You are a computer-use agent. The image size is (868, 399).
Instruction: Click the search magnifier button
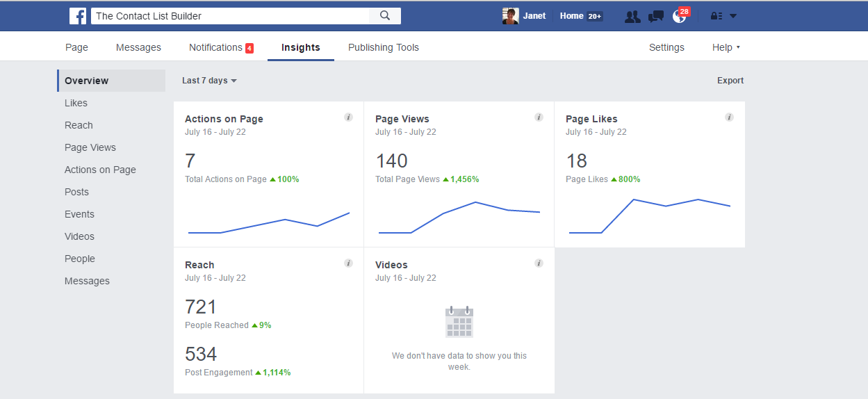pos(384,16)
